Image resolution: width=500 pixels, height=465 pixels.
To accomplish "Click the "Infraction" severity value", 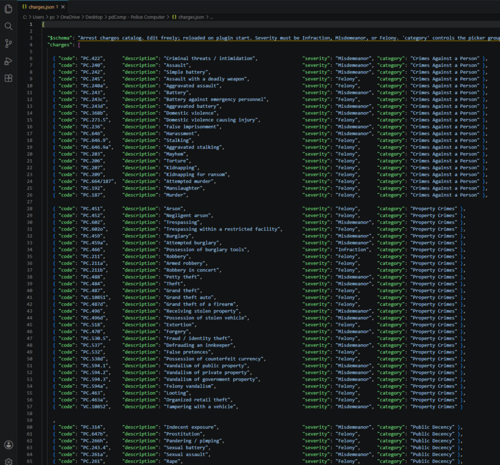I will pyautogui.click(x=353, y=250).
